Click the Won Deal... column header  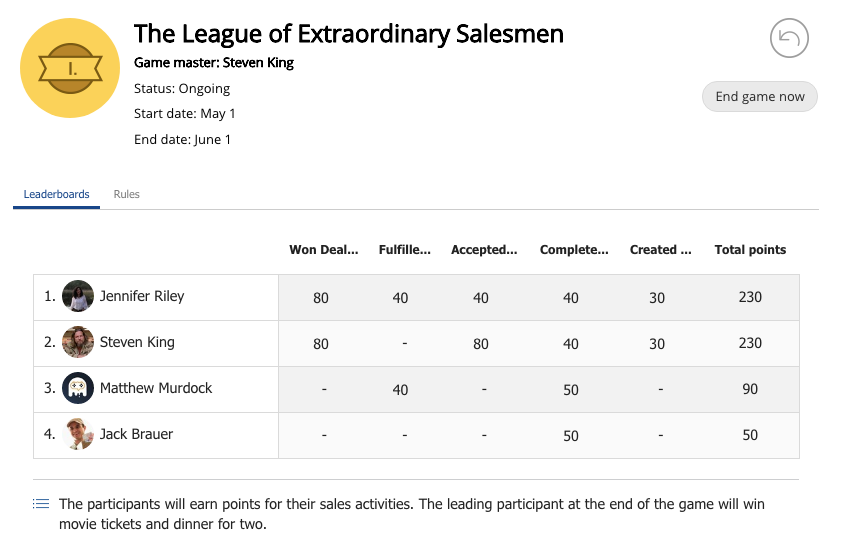point(324,250)
